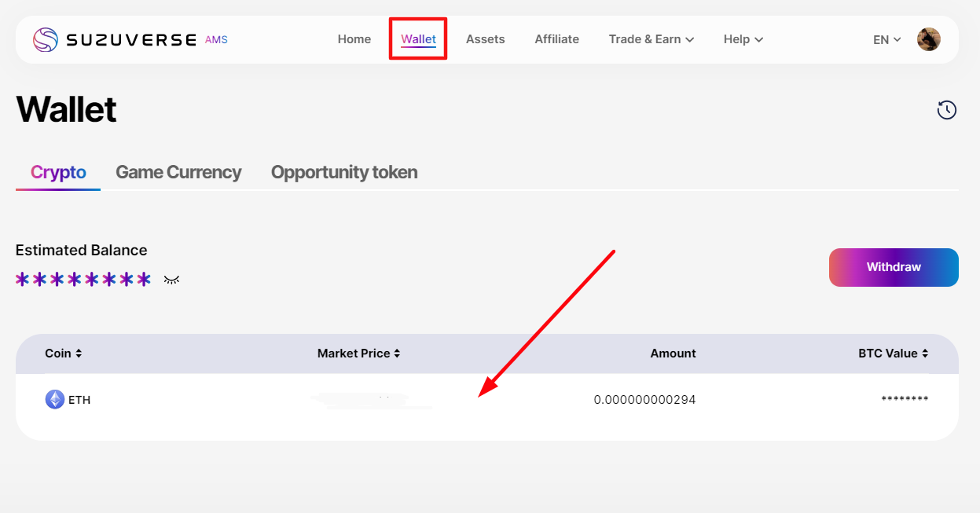Switch to the Game Currency tab
The image size is (980, 513).
pos(178,172)
